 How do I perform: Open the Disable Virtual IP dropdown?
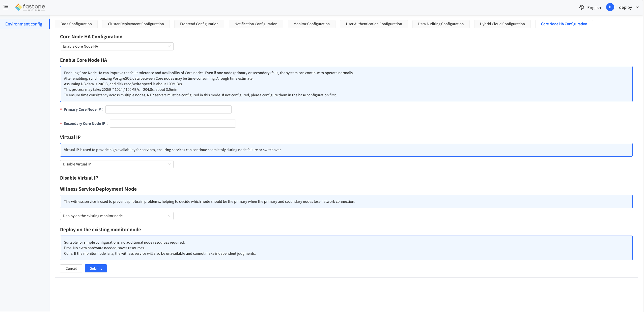[x=117, y=164]
